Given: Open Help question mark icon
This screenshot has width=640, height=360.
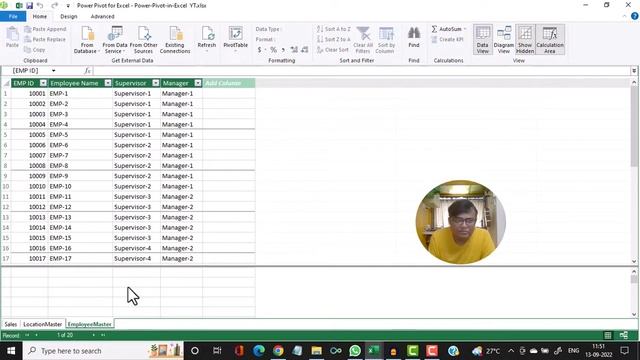Looking at the screenshot, I should (635, 16).
